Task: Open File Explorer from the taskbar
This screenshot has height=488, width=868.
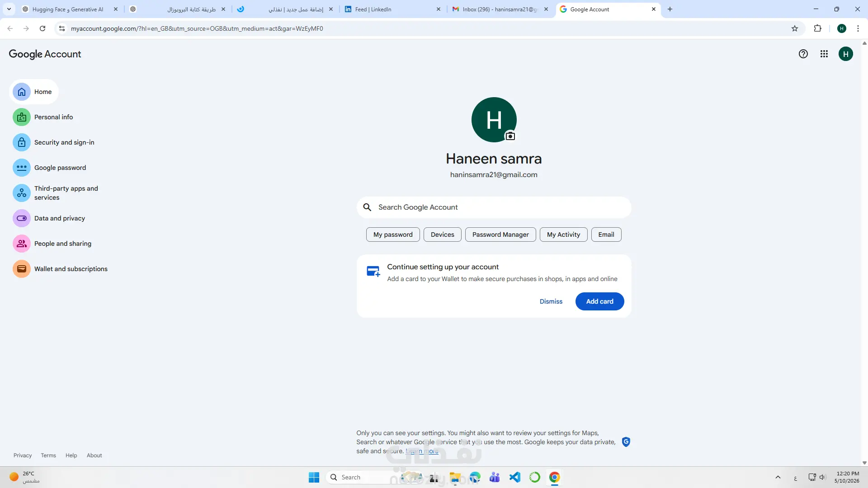Action: click(x=455, y=477)
